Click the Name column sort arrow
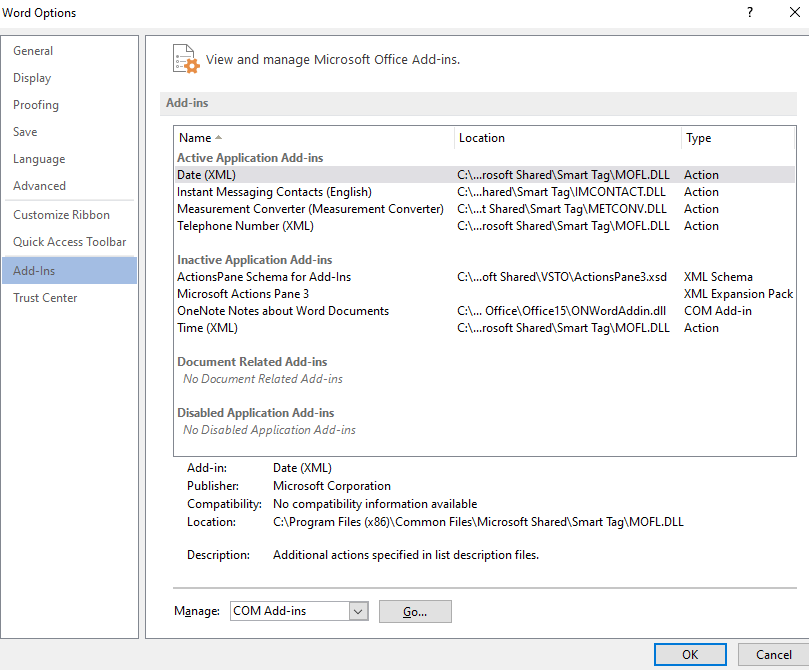 click(x=218, y=137)
